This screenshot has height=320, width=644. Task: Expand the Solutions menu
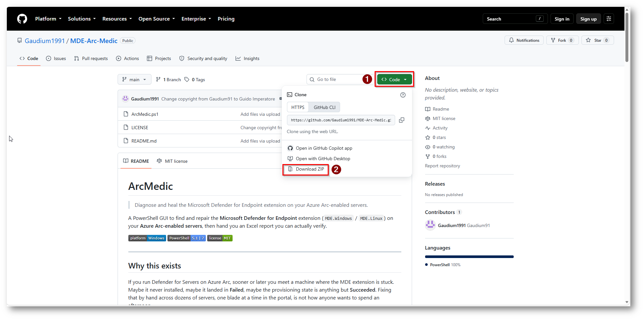(82, 19)
